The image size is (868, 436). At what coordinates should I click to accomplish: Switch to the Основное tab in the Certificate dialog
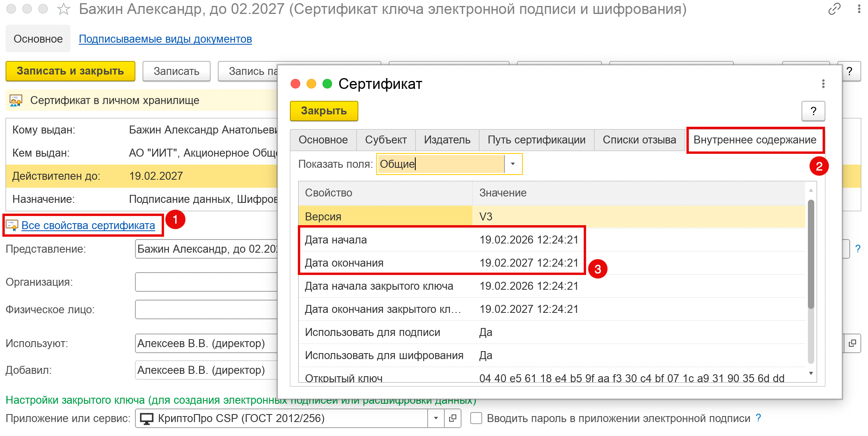pyautogui.click(x=323, y=140)
